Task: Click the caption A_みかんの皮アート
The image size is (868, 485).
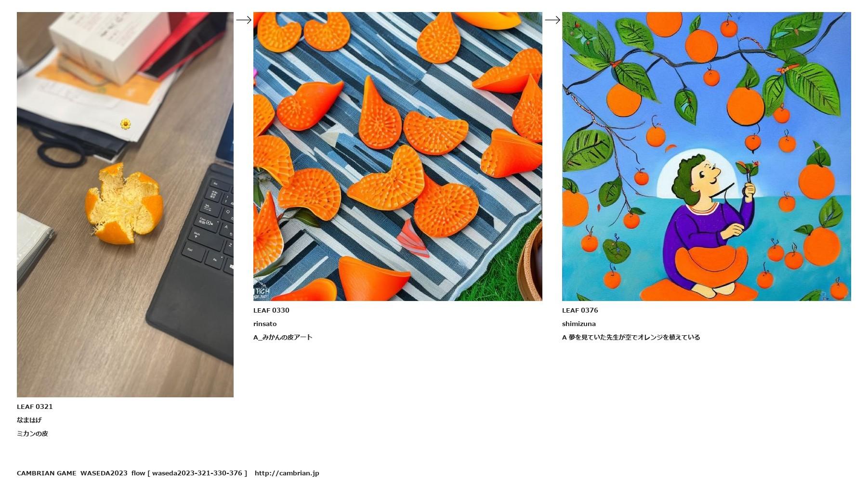Action: point(283,337)
